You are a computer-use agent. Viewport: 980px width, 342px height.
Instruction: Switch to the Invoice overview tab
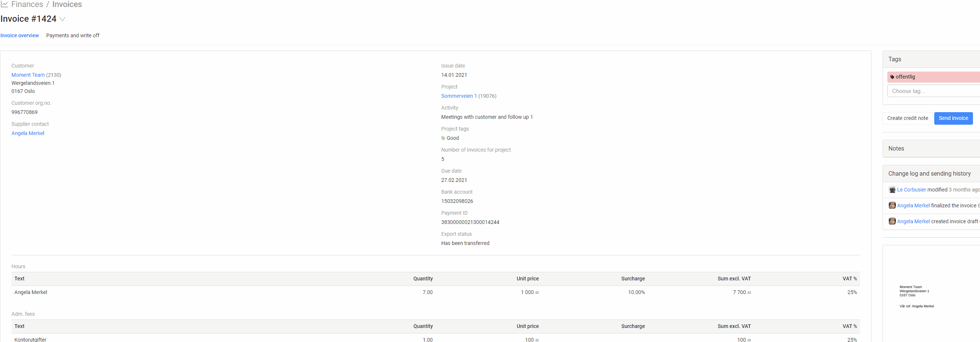coord(20,35)
